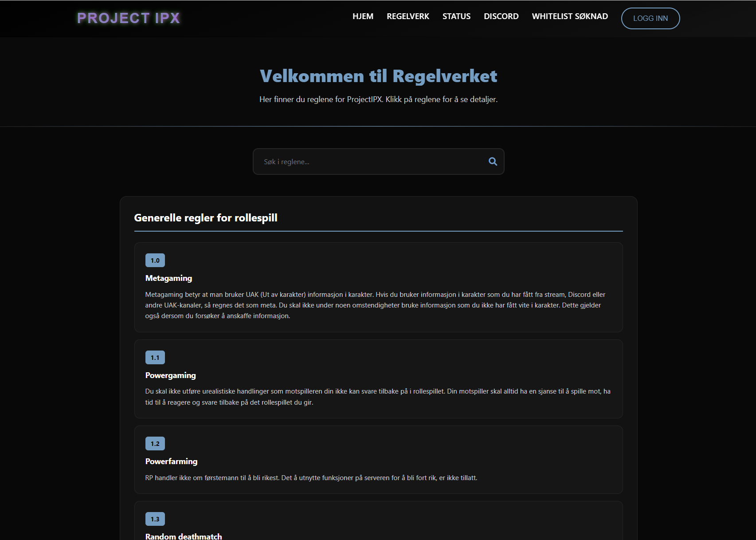Go to Regelverk in navigation

pyautogui.click(x=407, y=16)
